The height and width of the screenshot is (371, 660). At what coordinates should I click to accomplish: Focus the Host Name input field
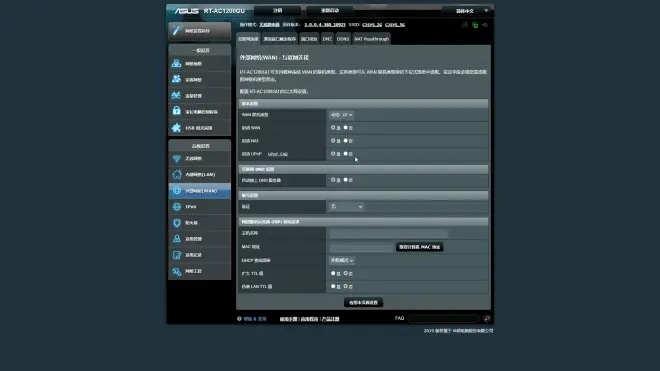coord(389,233)
